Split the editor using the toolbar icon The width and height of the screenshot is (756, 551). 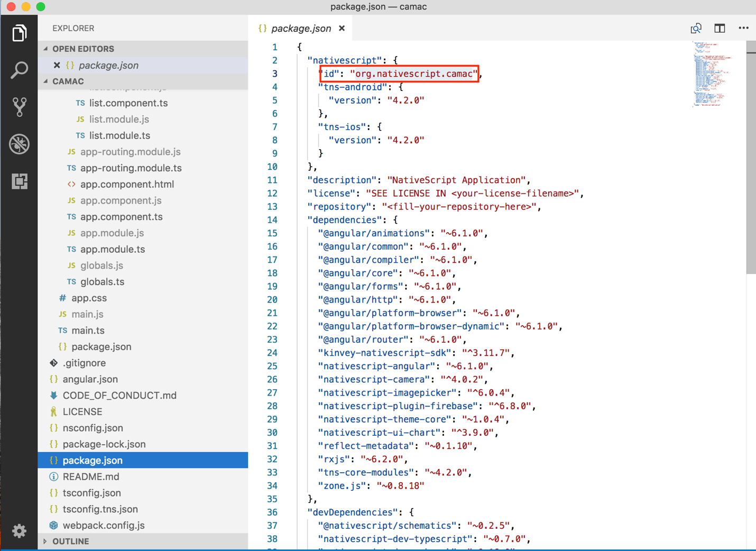720,28
